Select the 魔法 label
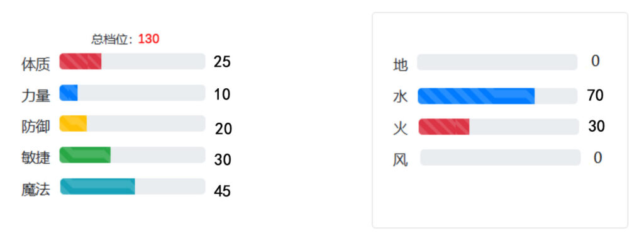 [36, 190]
